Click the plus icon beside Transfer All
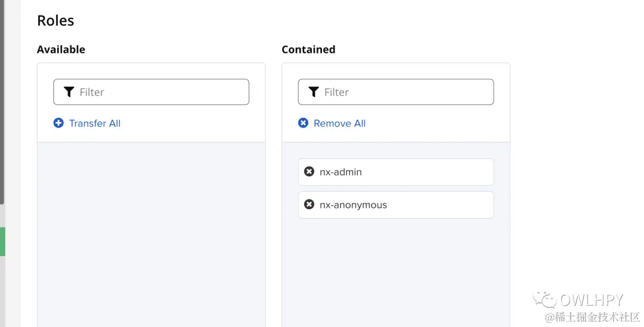 (58, 123)
